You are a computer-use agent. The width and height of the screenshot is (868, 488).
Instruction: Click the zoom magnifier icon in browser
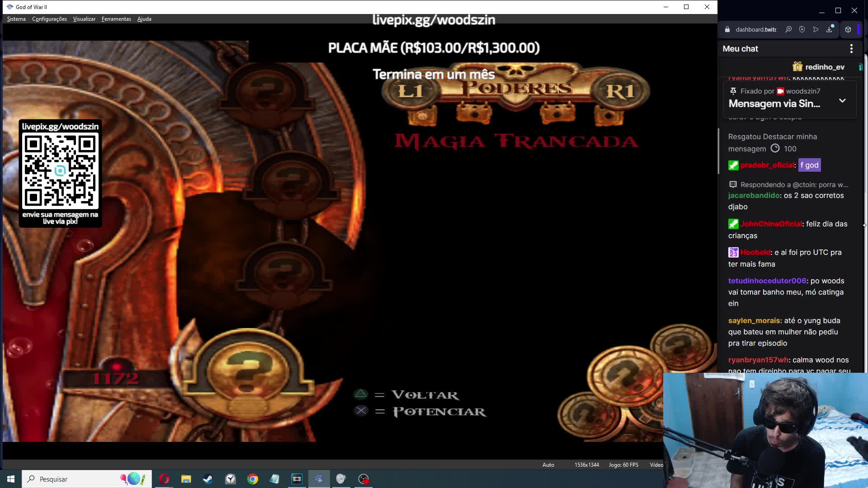788,29
